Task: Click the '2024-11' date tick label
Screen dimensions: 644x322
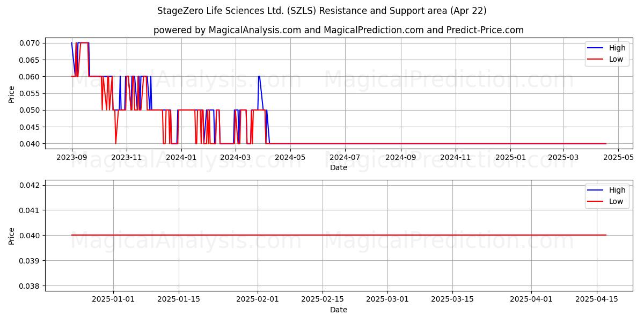Action: pos(455,157)
